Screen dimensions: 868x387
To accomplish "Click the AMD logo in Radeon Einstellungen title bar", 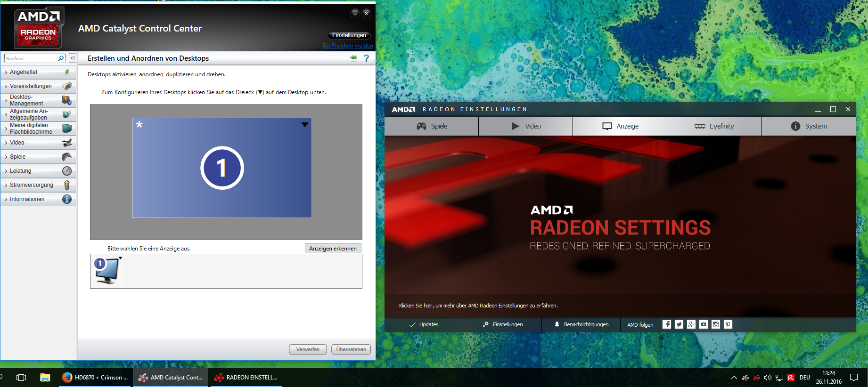I will (403, 109).
